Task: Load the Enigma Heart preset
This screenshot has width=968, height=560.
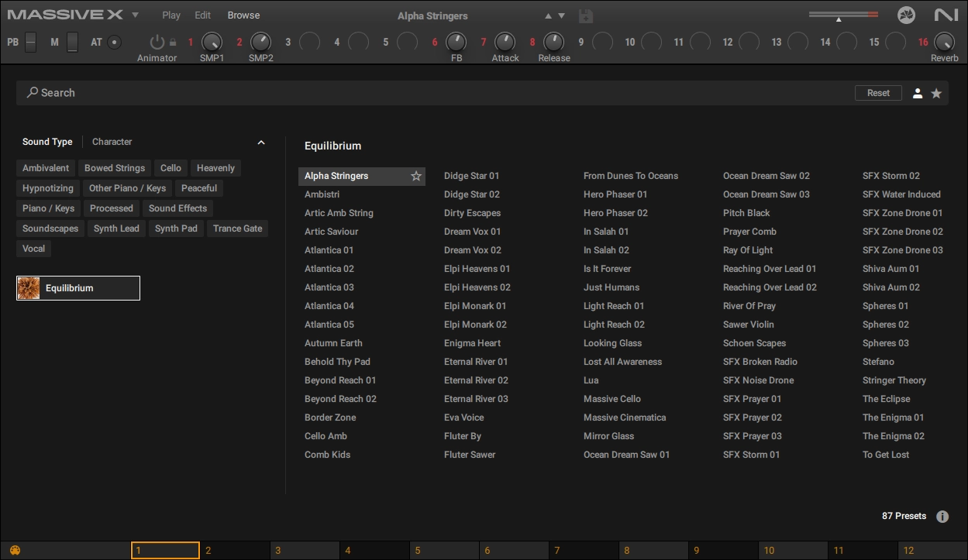Action: tap(472, 343)
